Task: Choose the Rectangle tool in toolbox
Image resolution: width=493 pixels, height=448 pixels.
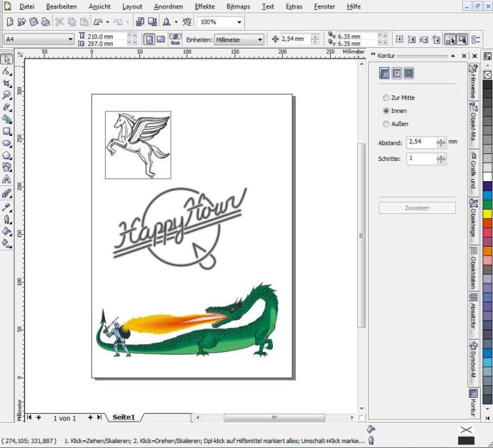Action: point(7,131)
